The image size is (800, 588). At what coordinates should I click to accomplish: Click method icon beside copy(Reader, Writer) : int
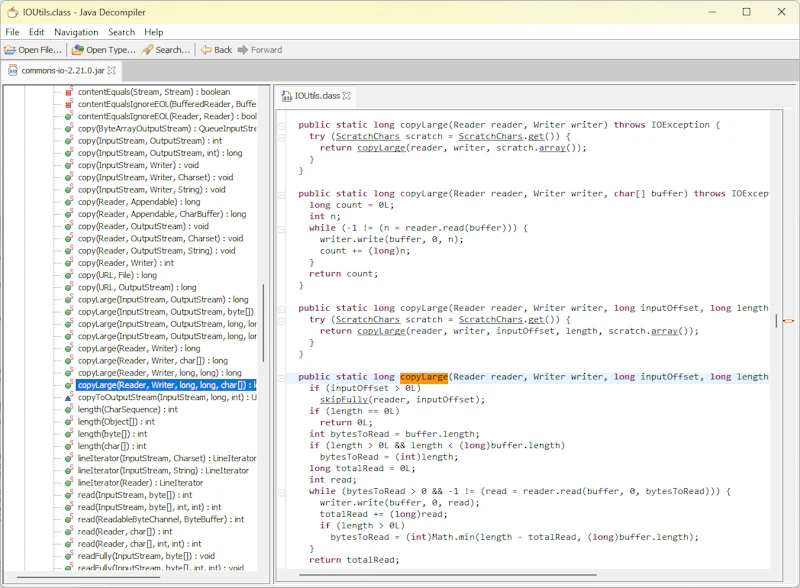pos(69,263)
